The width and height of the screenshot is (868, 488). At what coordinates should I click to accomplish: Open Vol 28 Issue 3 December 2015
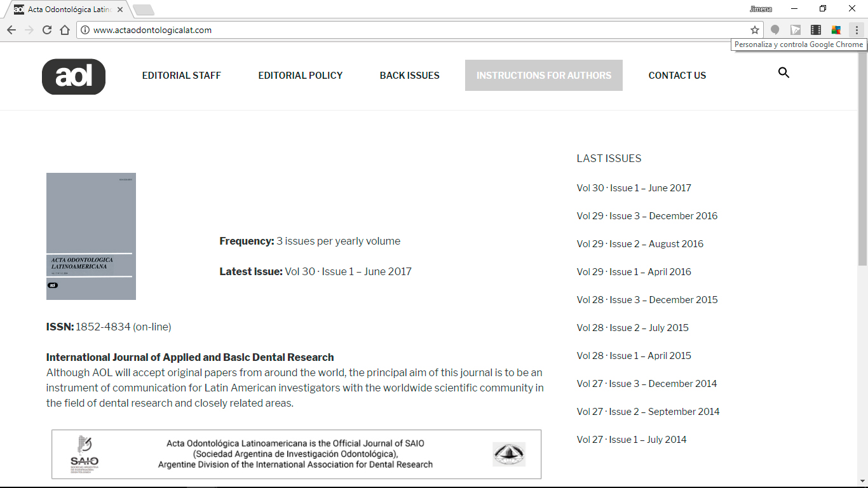(x=647, y=300)
